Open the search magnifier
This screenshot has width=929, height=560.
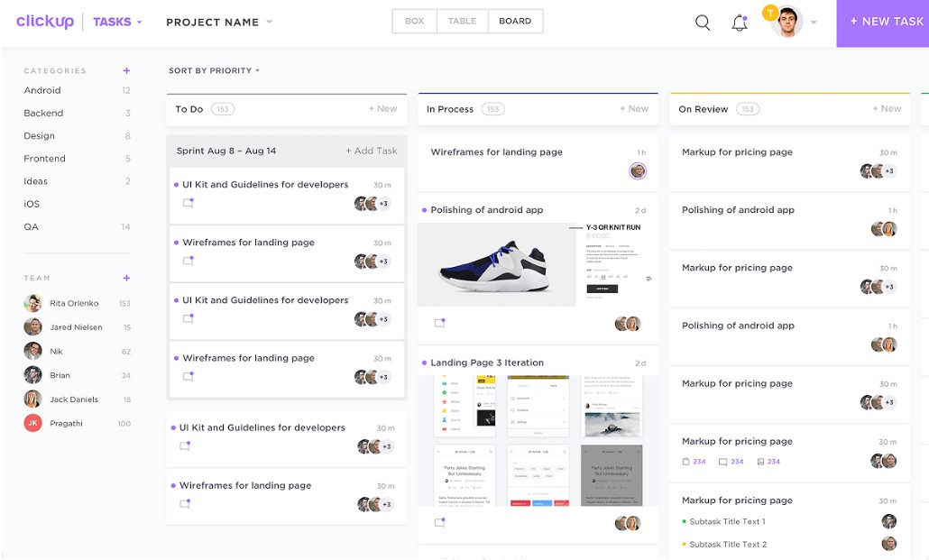point(703,23)
